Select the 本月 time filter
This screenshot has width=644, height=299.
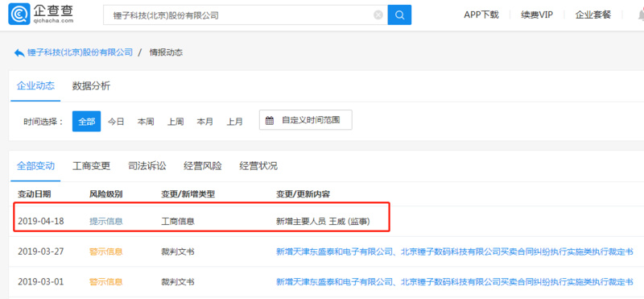point(205,122)
